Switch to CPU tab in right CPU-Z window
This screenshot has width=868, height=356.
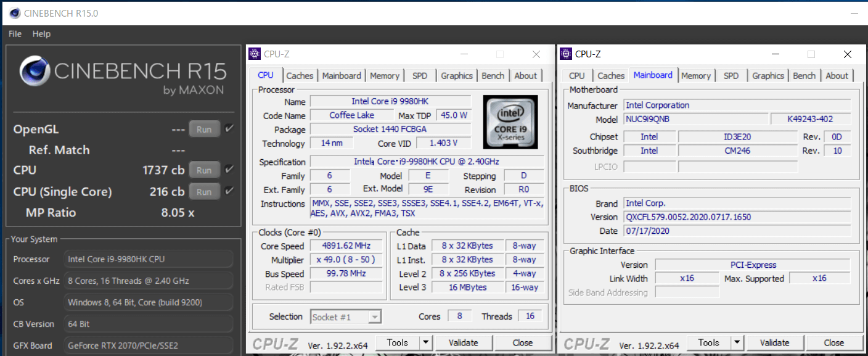point(577,76)
